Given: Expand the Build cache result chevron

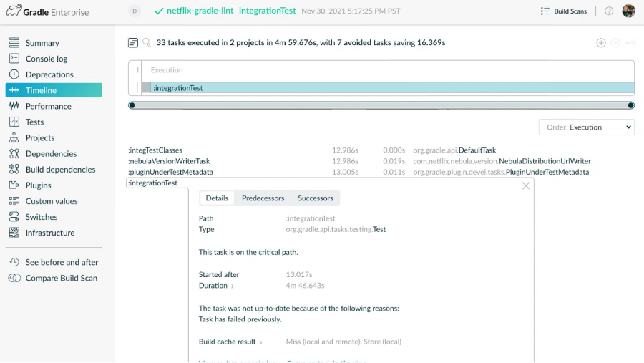Looking at the screenshot, I should click(x=260, y=342).
